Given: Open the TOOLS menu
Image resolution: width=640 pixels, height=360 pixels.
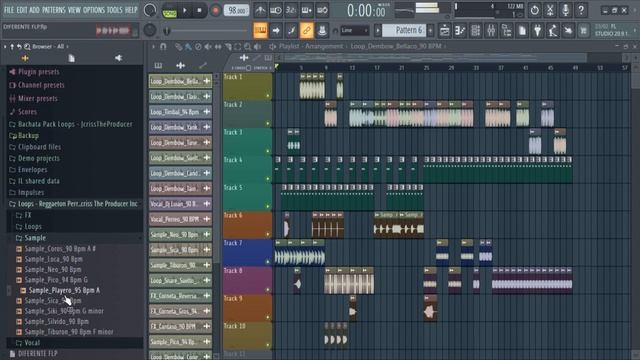Looking at the screenshot, I should point(115,10).
